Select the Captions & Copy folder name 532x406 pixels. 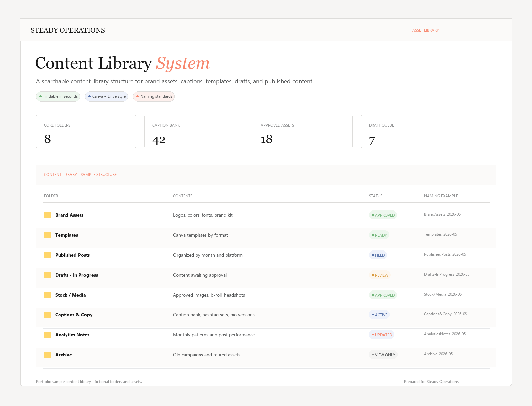[74, 315]
